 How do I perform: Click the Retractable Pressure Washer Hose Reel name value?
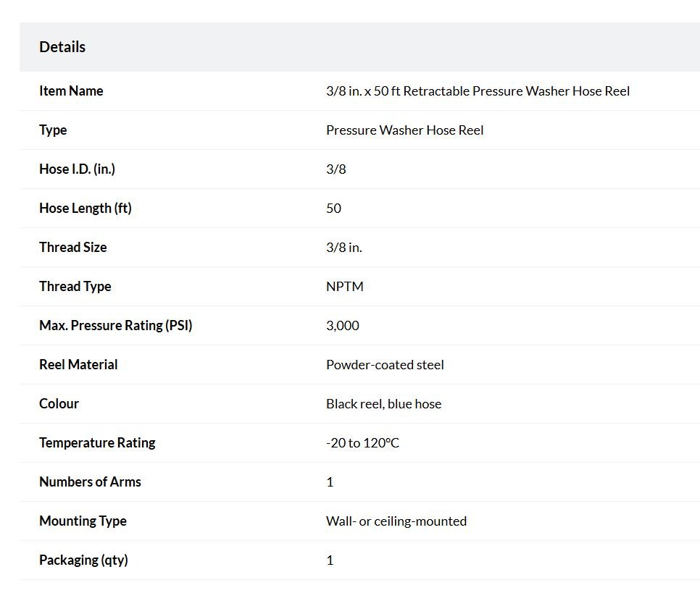coord(478,91)
